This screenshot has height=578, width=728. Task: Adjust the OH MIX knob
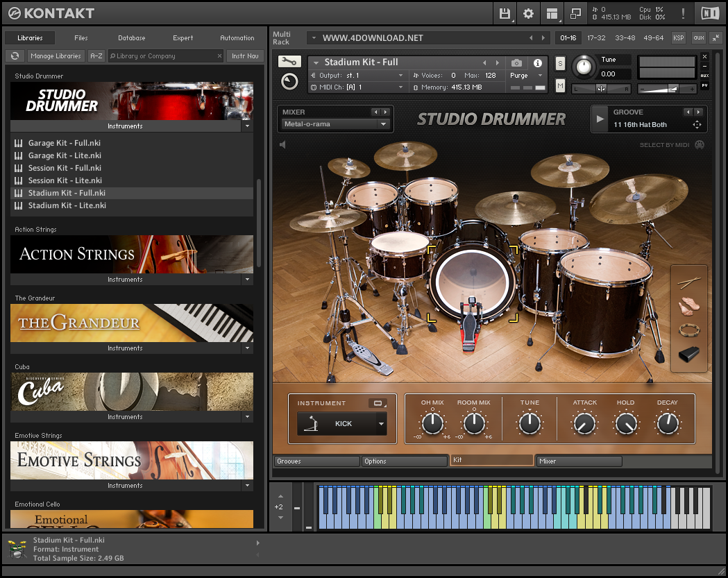(432, 423)
